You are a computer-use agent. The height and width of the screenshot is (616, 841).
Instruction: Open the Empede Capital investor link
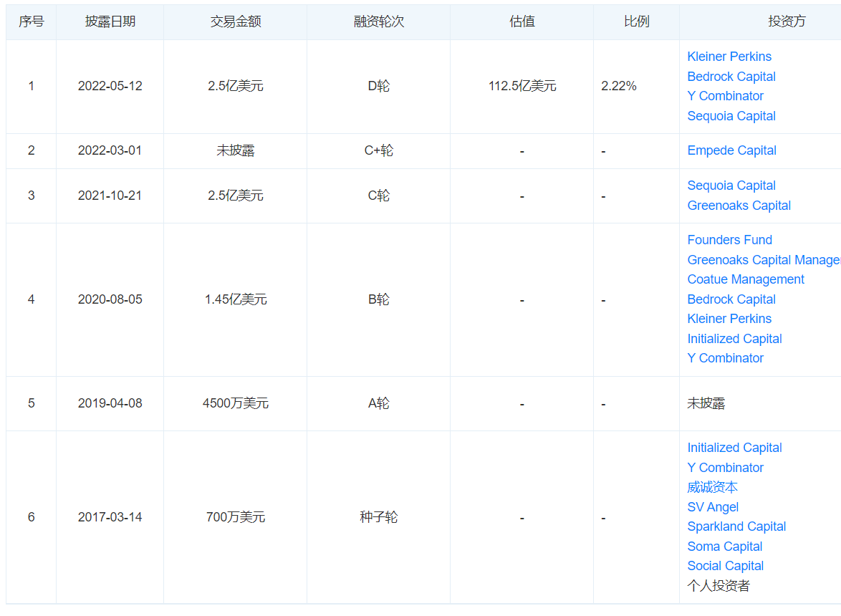tap(731, 150)
